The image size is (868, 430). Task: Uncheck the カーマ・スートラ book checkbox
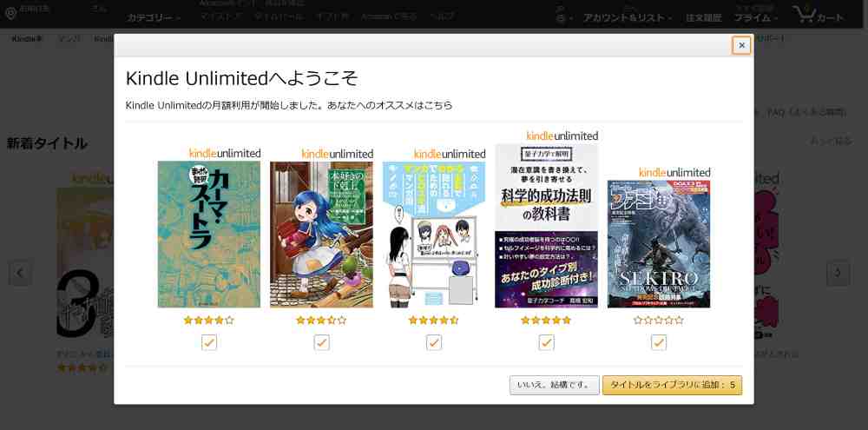(208, 342)
